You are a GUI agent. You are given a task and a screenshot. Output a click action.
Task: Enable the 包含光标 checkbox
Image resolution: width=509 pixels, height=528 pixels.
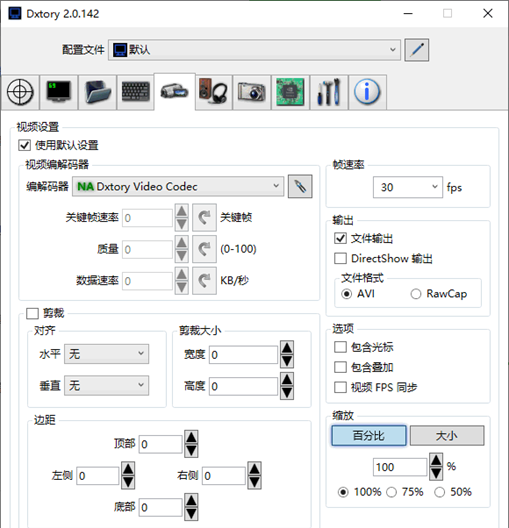[340, 347]
